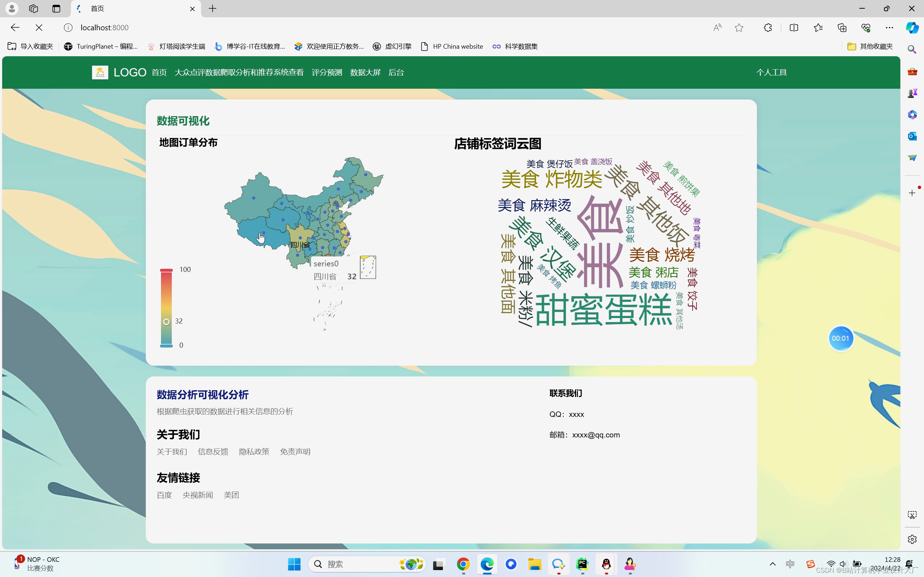Expand hidden icons in the system tray
The height and width of the screenshot is (577, 924).
coord(772,564)
